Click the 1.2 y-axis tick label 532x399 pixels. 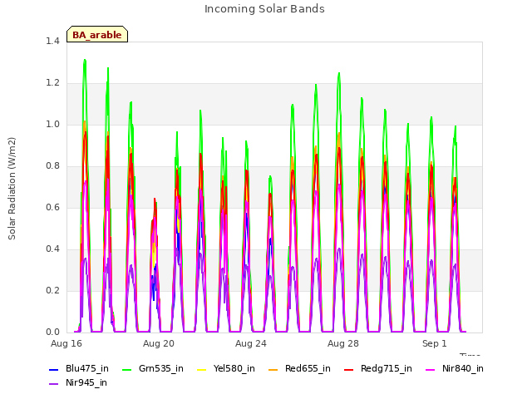tap(52, 83)
